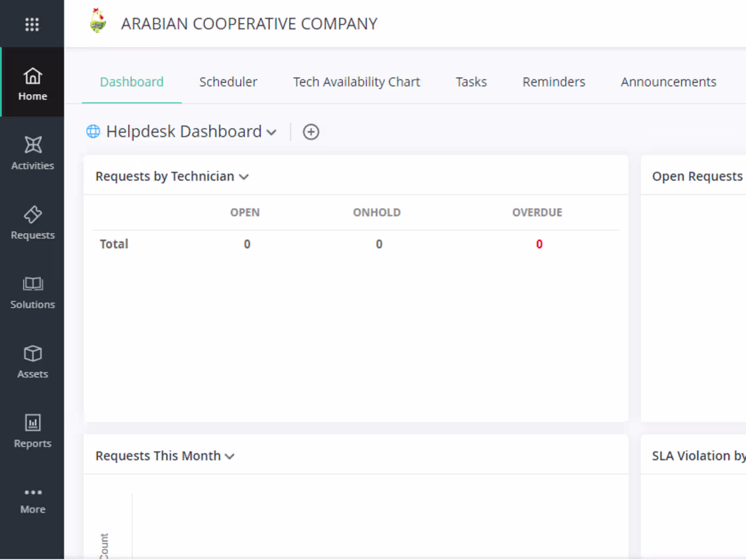Click the globe icon beside Helpdesk Dashboard
746x560 pixels.
click(92, 131)
